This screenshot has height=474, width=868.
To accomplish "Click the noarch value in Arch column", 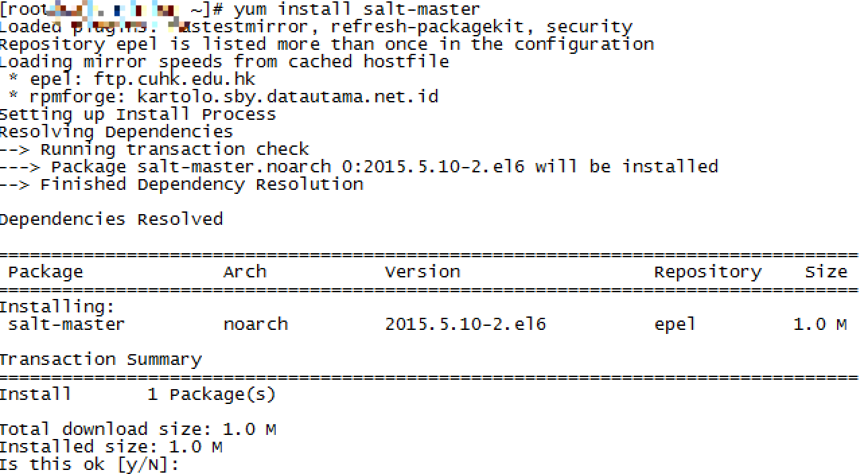I will [x=256, y=324].
